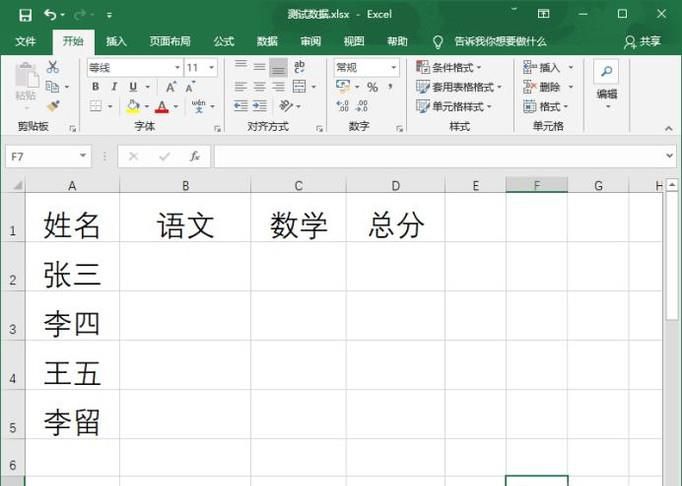Screen dimensions: 682x486
Task: Open the 格式 cells dropdown
Action: pos(546,107)
